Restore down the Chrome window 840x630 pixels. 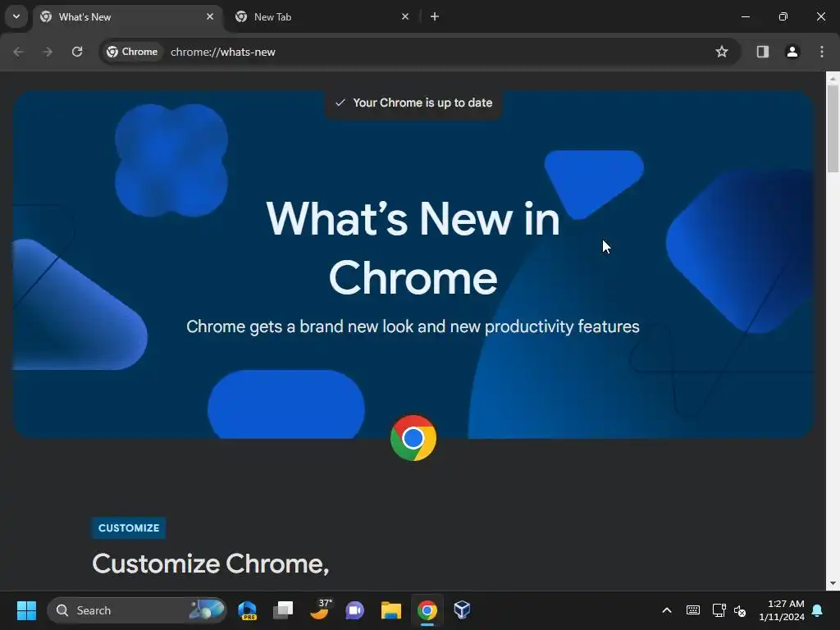pos(783,16)
